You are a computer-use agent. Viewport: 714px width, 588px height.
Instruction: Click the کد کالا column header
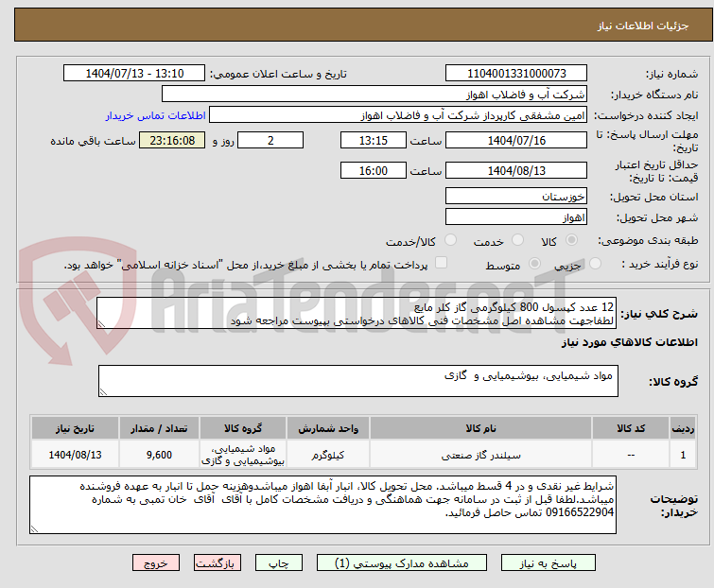(x=631, y=428)
